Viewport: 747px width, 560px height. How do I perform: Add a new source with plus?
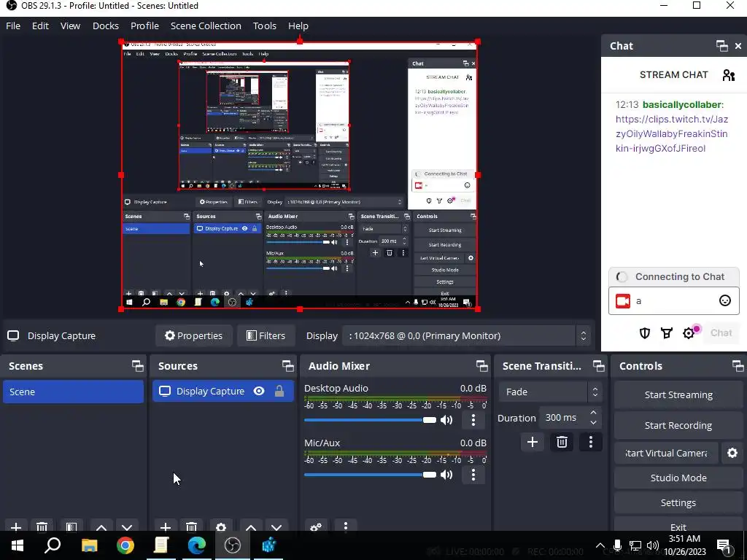point(166,527)
